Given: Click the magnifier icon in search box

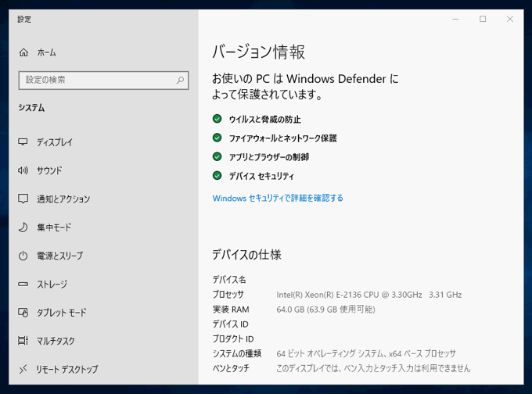Looking at the screenshot, I should (180, 81).
